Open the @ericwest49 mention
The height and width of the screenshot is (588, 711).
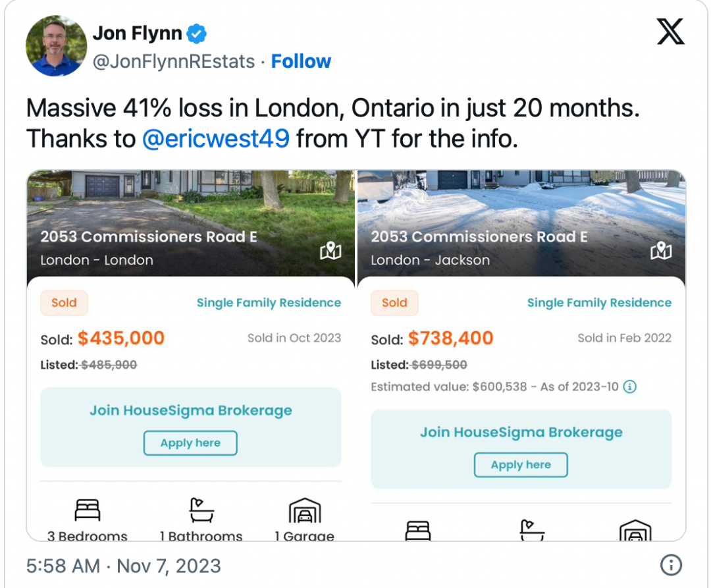(x=216, y=138)
